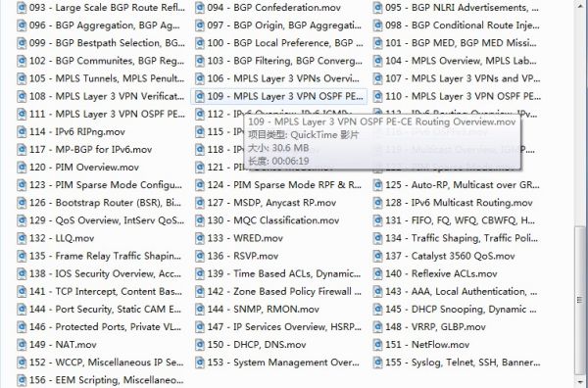Click the icon of 136 - RSVP.mov
This screenshot has width=588, height=388.
tap(200, 256)
